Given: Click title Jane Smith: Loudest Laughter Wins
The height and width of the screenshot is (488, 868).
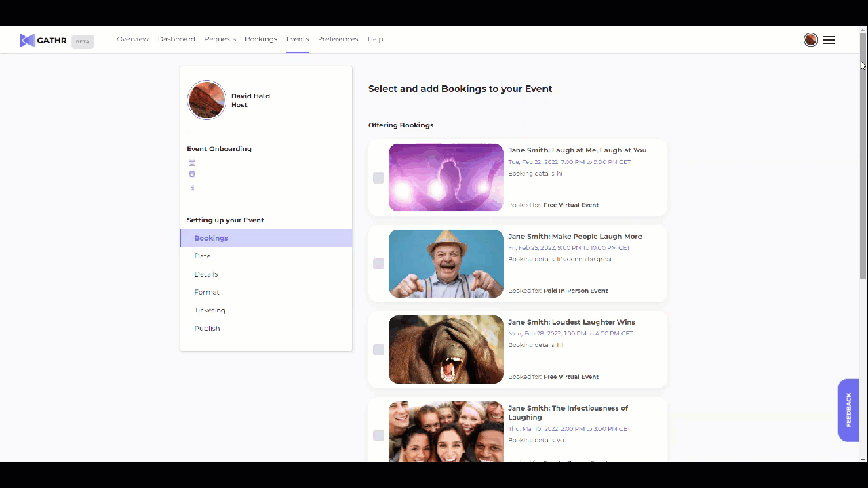Looking at the screenshot, I should coord(572,322).
